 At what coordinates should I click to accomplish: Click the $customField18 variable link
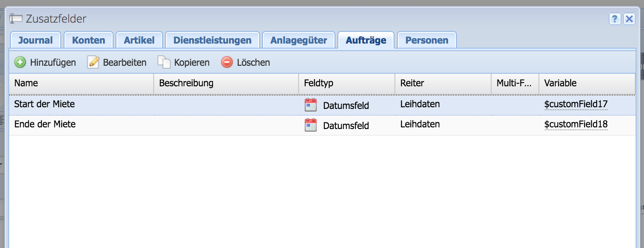point(576,124)
